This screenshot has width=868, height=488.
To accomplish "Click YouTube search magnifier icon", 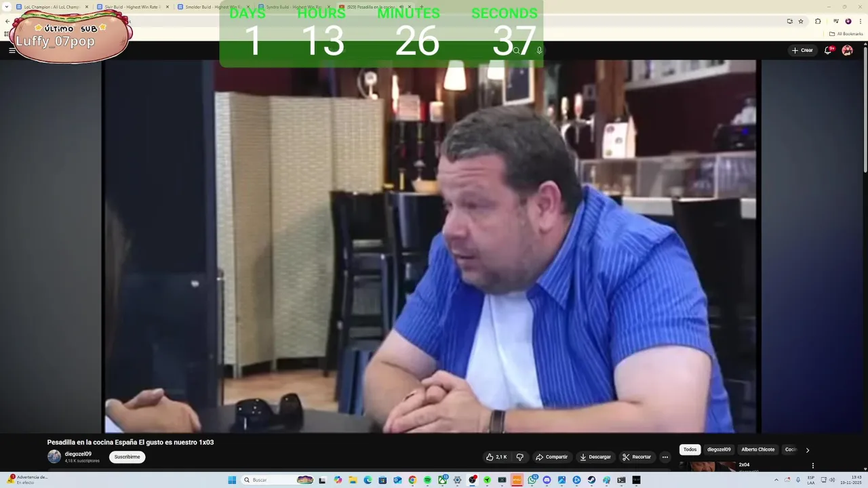I will tap(516, 50).
